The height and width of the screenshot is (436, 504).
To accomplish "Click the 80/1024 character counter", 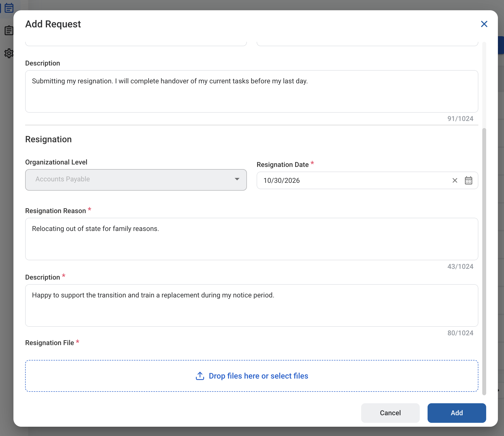I will [460, 333].
